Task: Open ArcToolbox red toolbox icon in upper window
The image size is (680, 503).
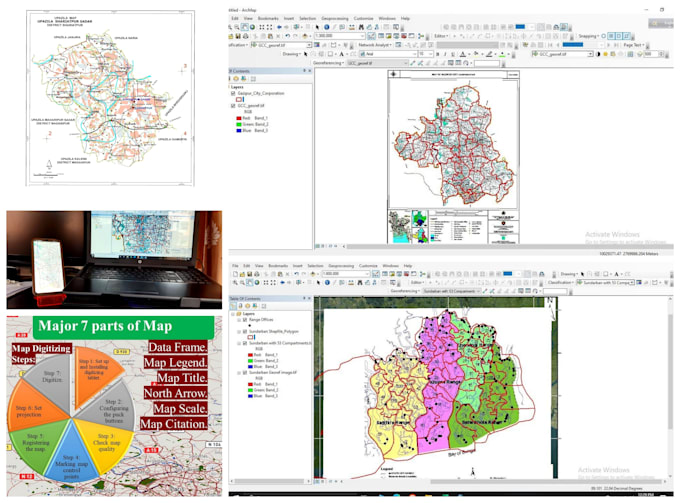Action: tap(404, 36)
